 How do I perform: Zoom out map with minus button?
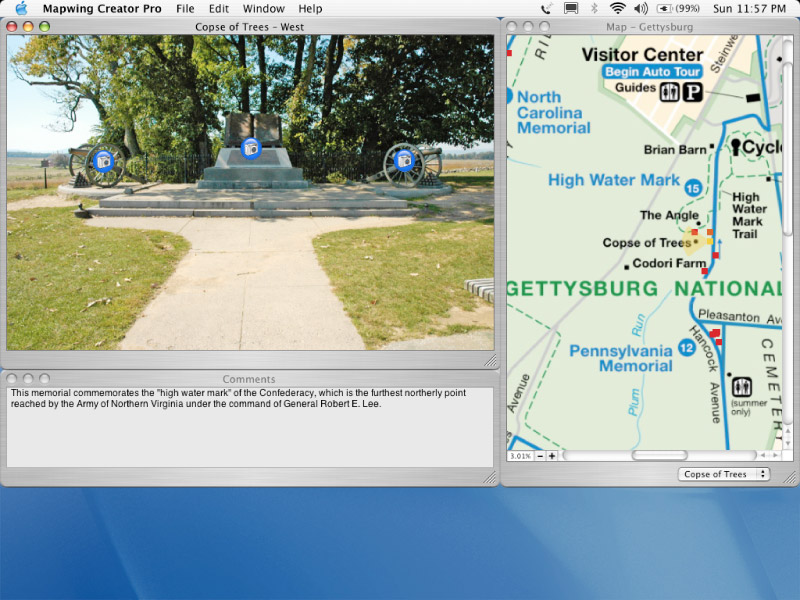point(540,456)
